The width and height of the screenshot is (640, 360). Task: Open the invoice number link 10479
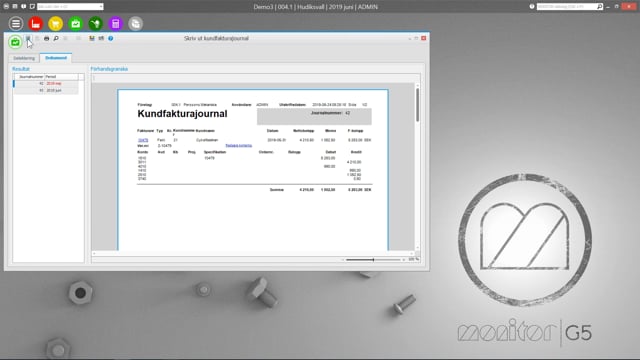143,140
